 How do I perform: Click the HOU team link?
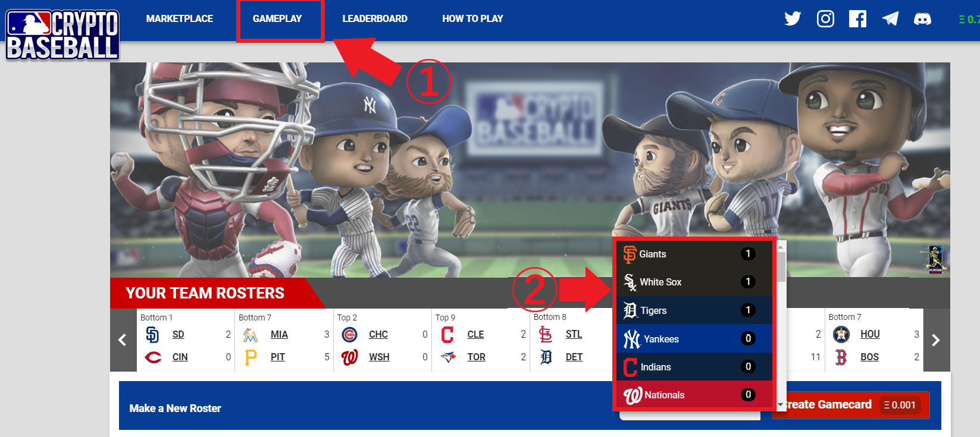click(x=870, y=334)
